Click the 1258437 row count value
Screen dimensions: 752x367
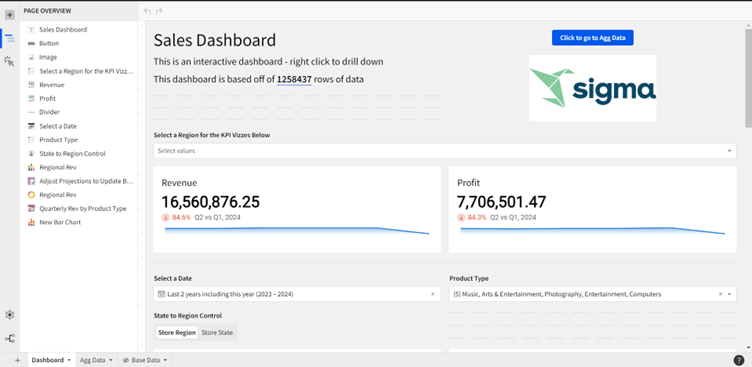294,79
